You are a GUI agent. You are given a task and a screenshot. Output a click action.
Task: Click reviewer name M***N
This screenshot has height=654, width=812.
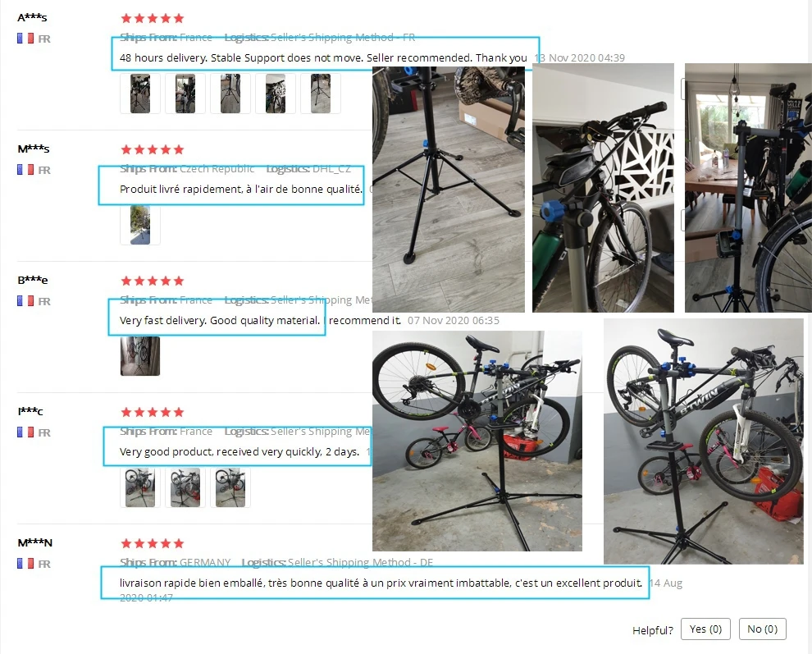point(34,542)
